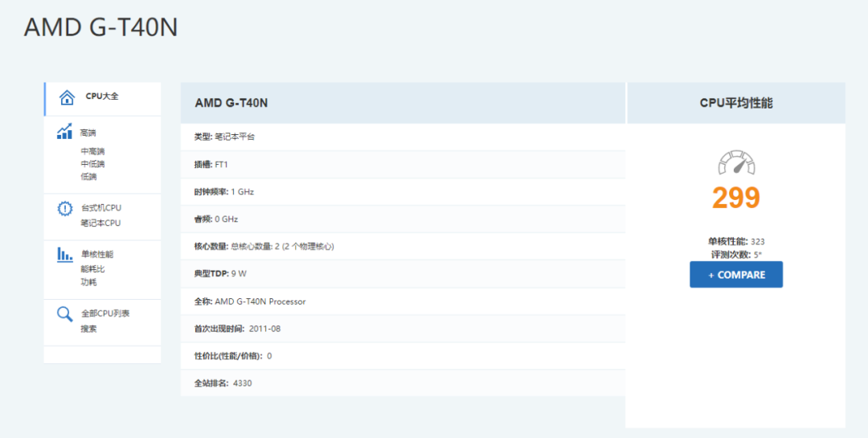Click the magnifier icon beside 全部CPU列表
The width and height of the screenshot is (868, 438).
(65, 314)
